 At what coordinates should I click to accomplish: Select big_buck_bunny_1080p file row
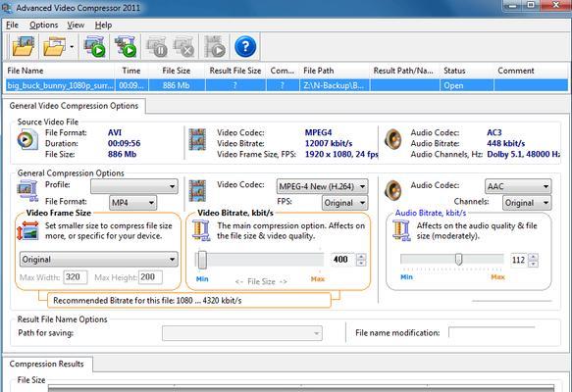286,85
